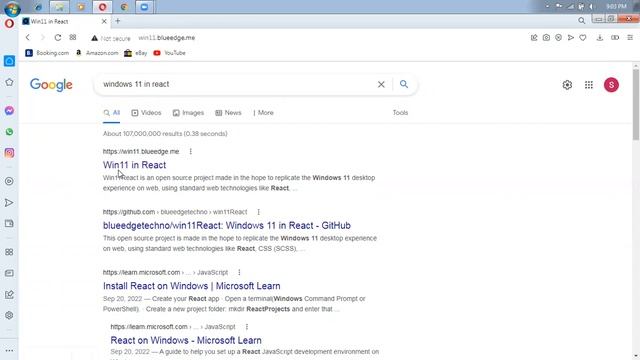The height and width of the screenshot is (360, 640).
Task: Open the Amazon.com bookmark
Action: click(97, 53)
